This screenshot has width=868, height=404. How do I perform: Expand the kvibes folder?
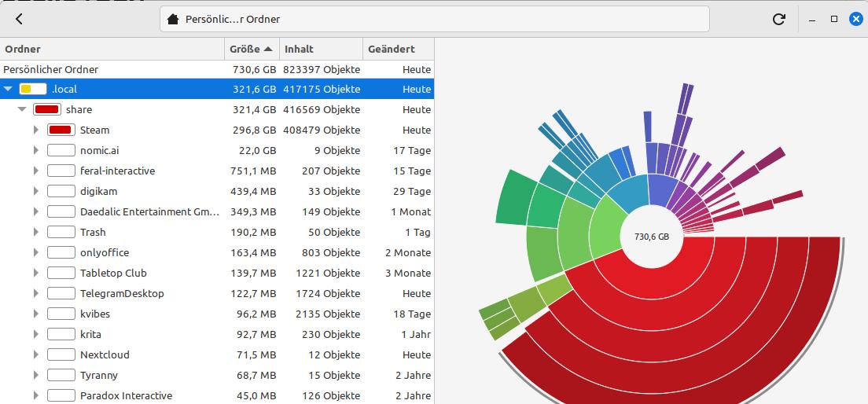(36, 314)
